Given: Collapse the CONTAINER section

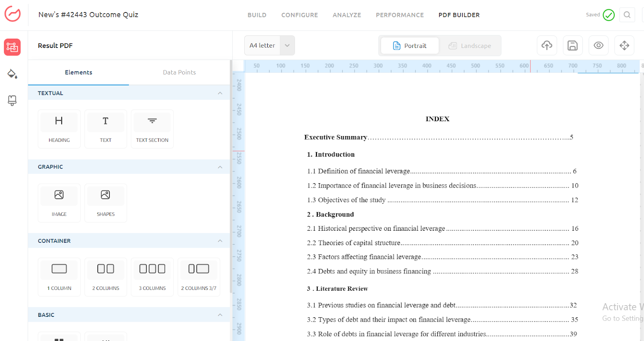Looking at the screenshot, I should coord(220,241).
